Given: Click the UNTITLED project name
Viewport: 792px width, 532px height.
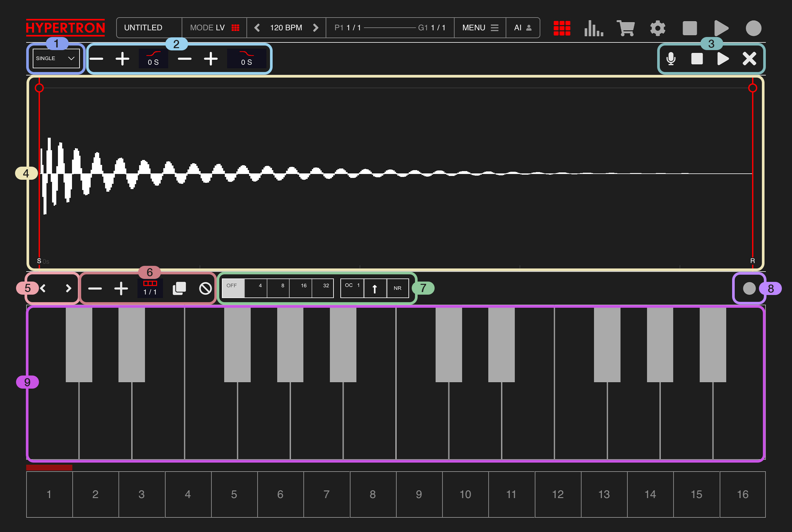Looking at the screenshot, I should [x=143, y=28].
